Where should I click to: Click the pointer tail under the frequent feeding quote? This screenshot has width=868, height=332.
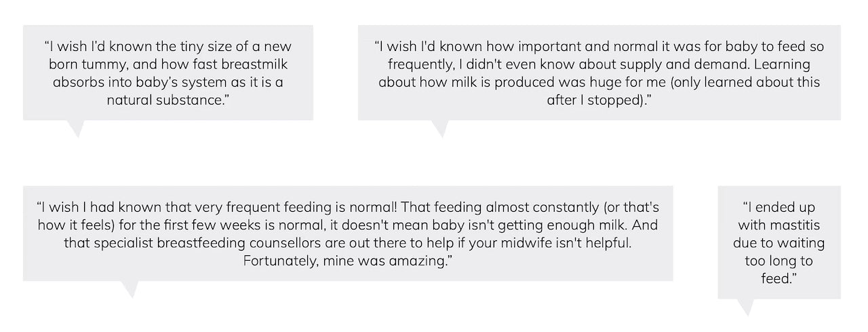(129, 289)
